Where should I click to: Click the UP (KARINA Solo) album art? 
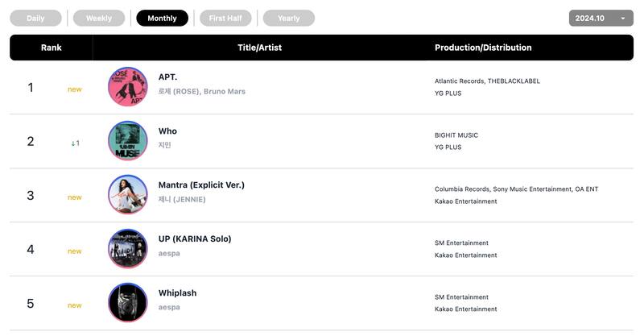[x=127, y=249]
